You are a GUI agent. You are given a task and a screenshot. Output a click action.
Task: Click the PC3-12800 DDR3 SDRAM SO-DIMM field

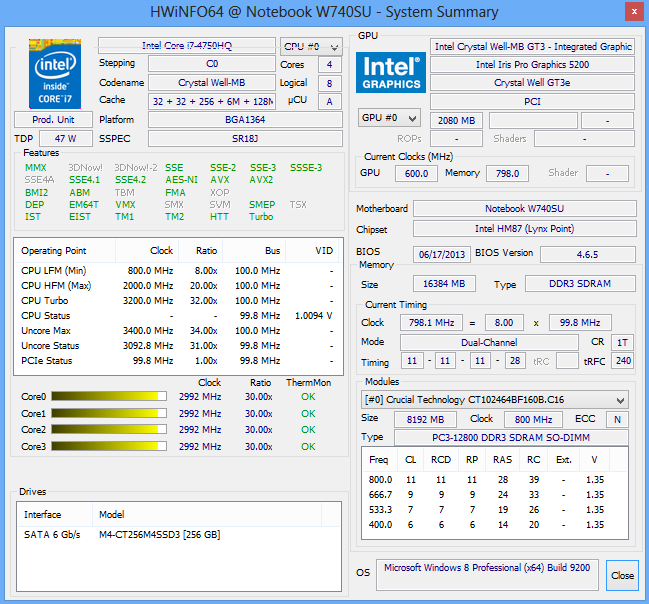pos(511,438)
